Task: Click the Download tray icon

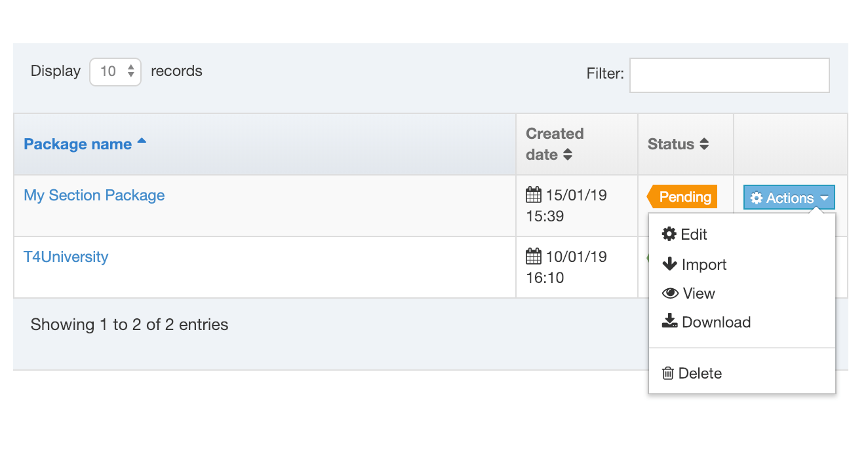Action: [669, 322]
